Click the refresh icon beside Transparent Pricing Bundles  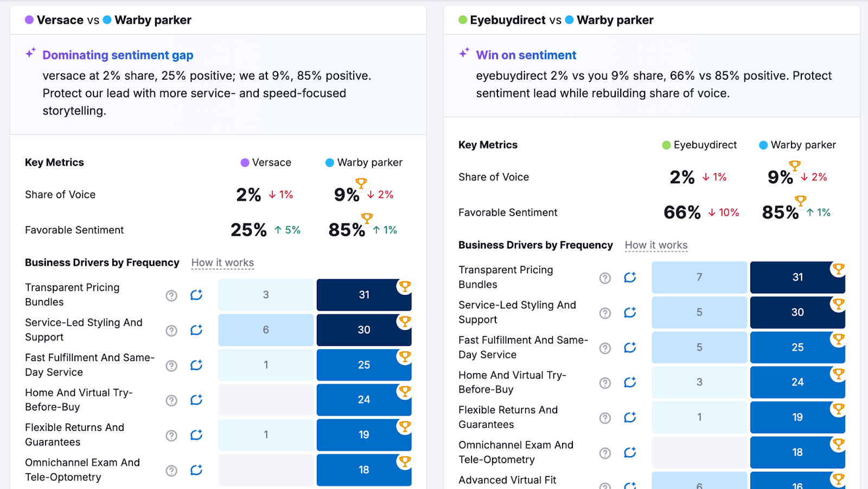coord(196,295)
